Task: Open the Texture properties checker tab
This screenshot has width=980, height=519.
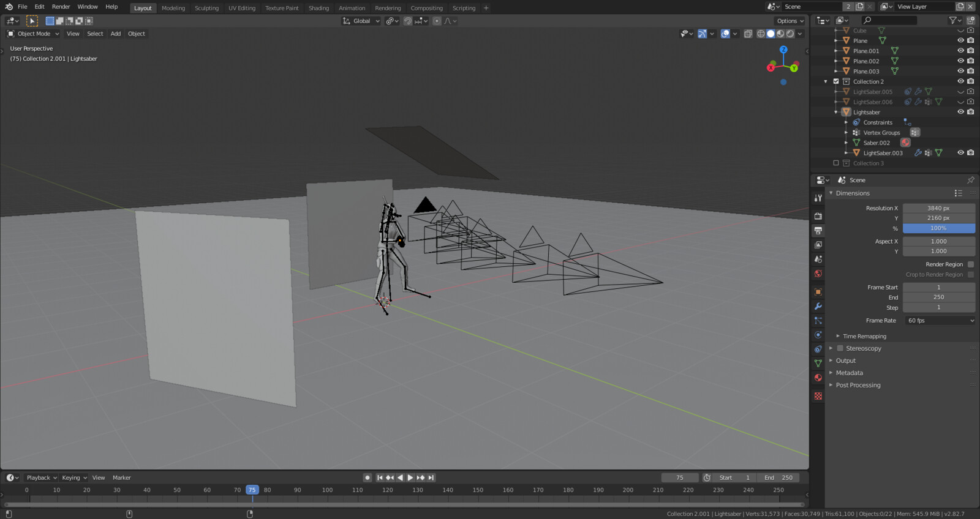Action: (x=818, y=396)
